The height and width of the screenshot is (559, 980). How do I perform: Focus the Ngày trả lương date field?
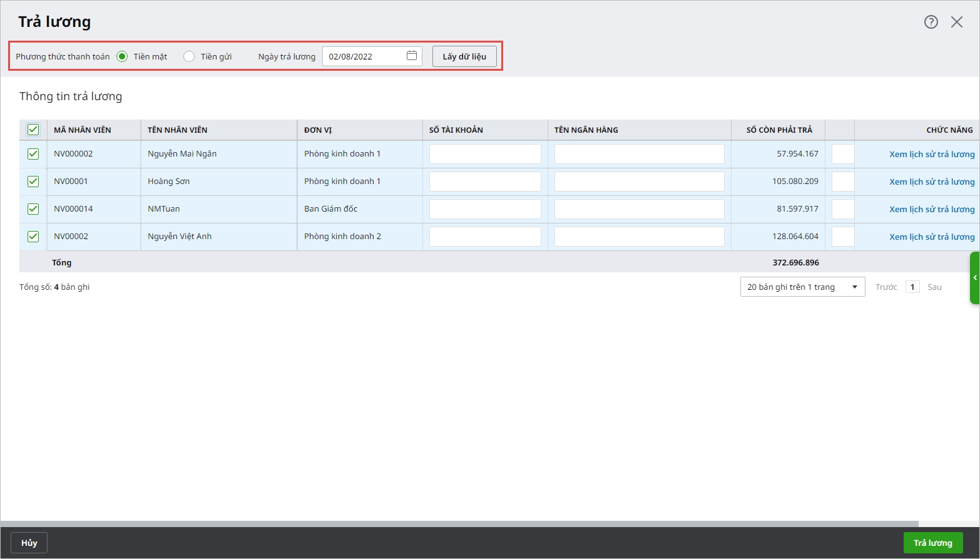click(372, 56)
